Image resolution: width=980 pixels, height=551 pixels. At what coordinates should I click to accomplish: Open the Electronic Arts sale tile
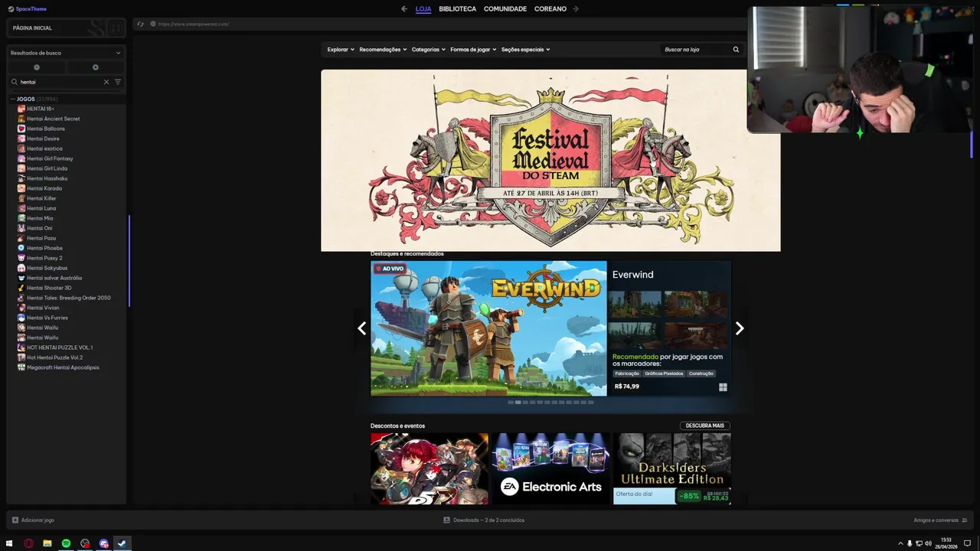pyautogui.click(x=550, y=468)
